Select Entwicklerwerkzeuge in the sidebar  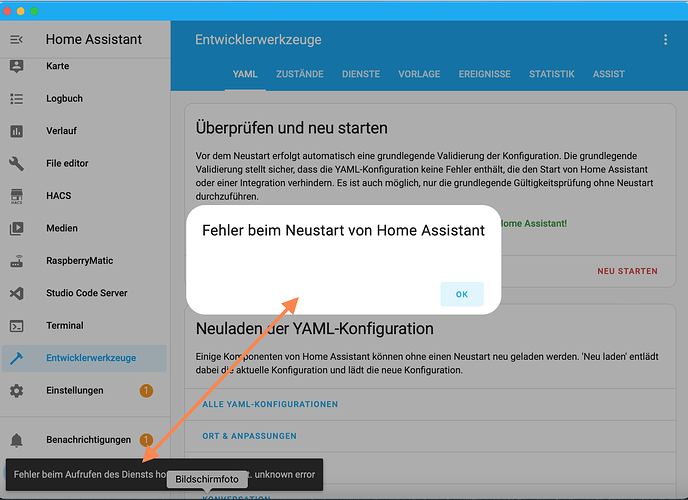[x=84, y=358]
